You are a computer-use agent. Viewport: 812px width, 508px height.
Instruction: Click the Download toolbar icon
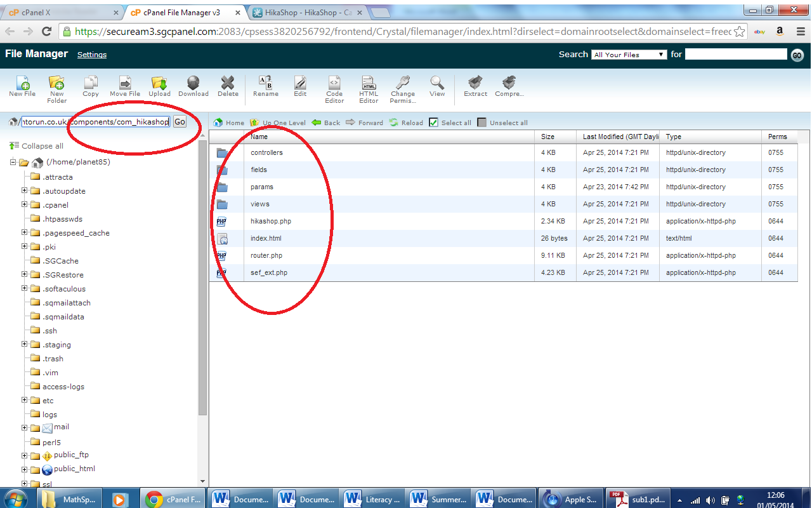[x=193, y=83]
